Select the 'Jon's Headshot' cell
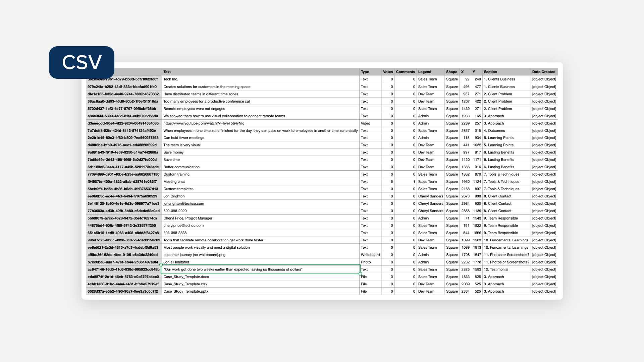 click(261, 262)
